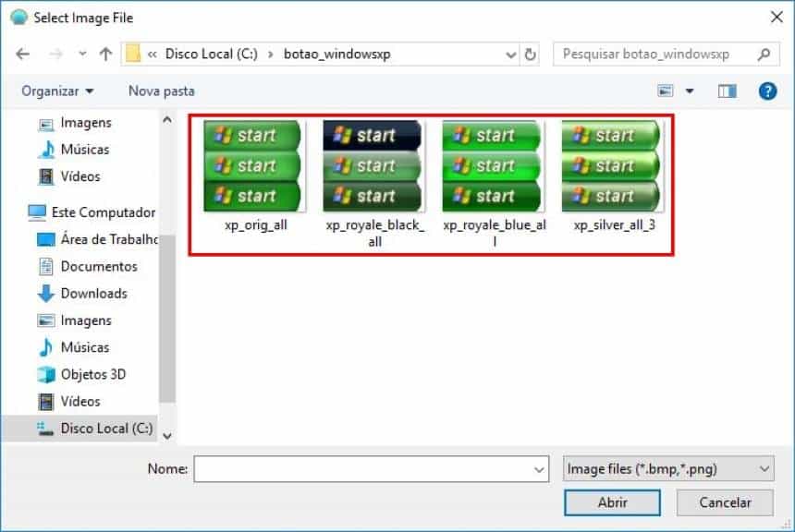The width and height of the screenshot is (795, 532).
Task: Open Imagens above Músicas at top of tree
Action: pyautogui.click(x=86, y=123)
